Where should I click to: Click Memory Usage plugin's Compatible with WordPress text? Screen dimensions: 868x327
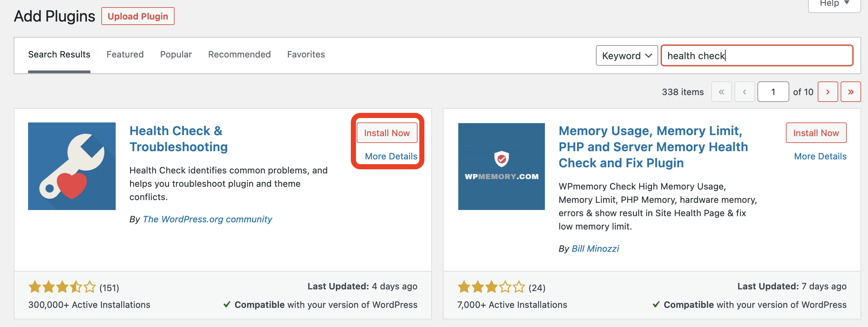(750, 304)
